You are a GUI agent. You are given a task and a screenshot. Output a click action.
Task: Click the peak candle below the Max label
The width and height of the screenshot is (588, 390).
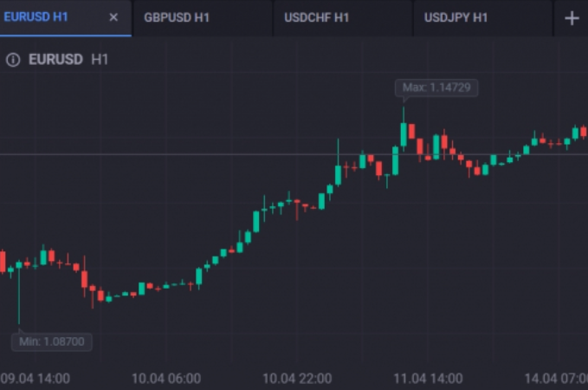404,133
